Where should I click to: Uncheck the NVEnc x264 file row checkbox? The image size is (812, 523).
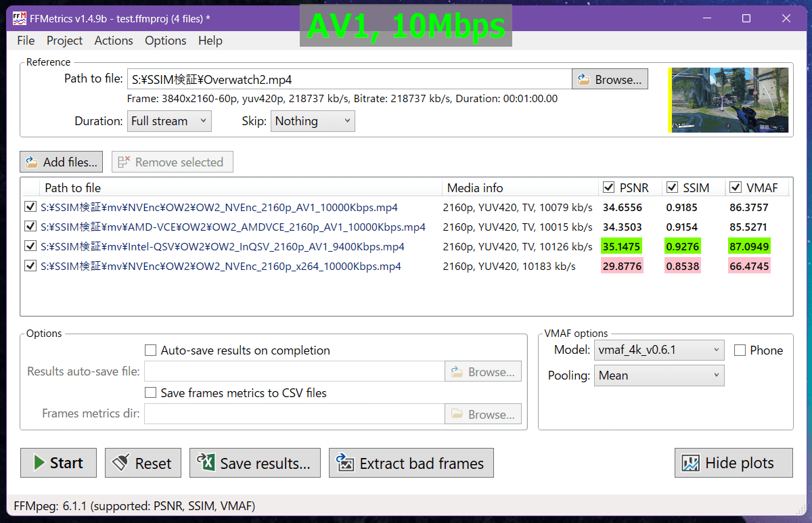(30, 266)
